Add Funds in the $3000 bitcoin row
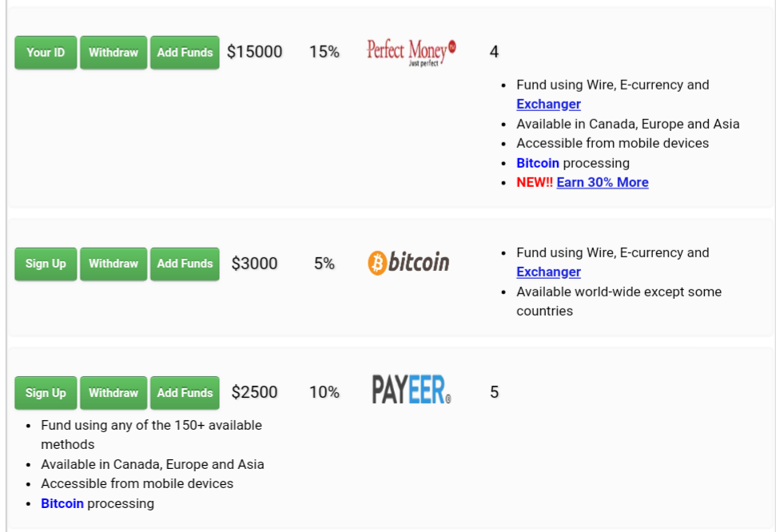This screenshot has width=776, height=532. [185, 264]
